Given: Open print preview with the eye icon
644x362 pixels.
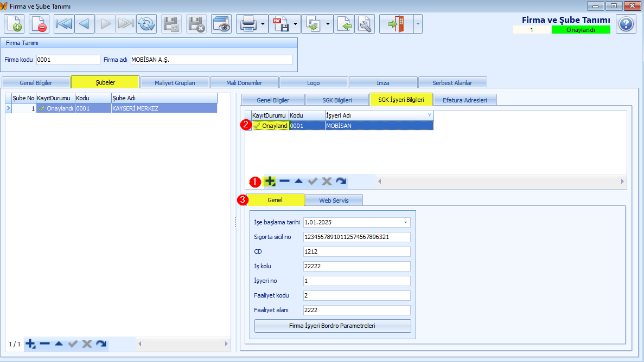Looking at the screenshot, I should coord(221,24).
